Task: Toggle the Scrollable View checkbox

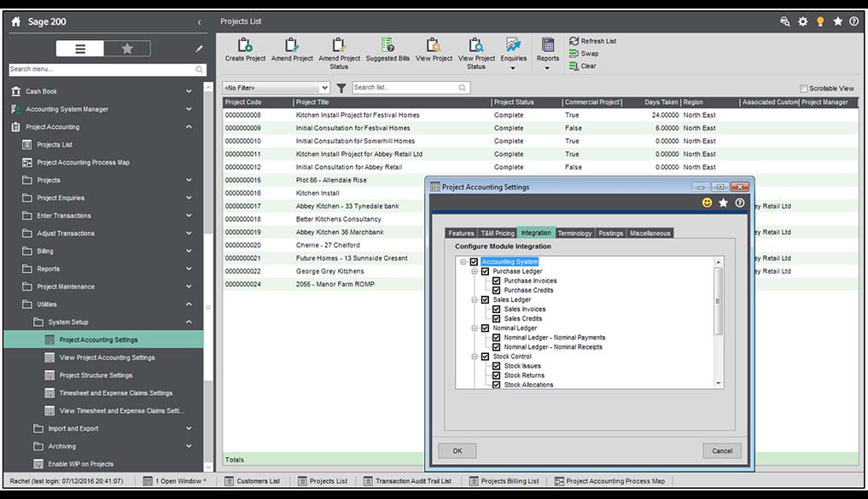Action: 803,89
